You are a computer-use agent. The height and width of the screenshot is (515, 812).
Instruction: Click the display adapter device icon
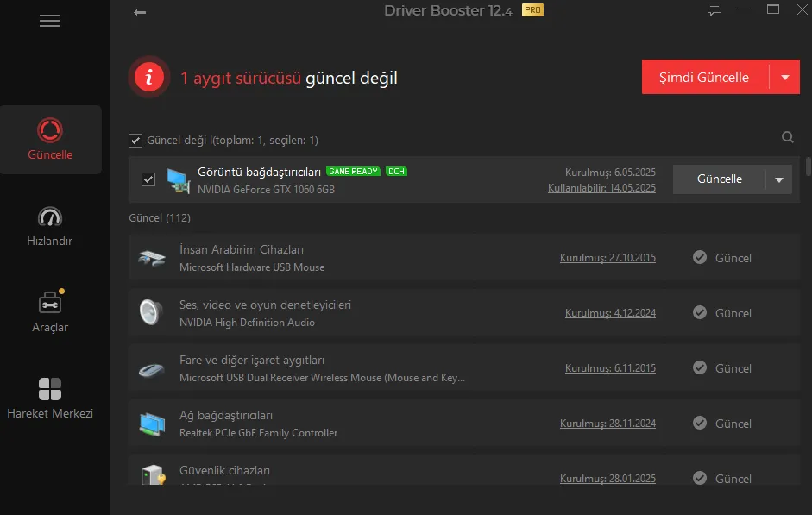click(x=178, y=180)
